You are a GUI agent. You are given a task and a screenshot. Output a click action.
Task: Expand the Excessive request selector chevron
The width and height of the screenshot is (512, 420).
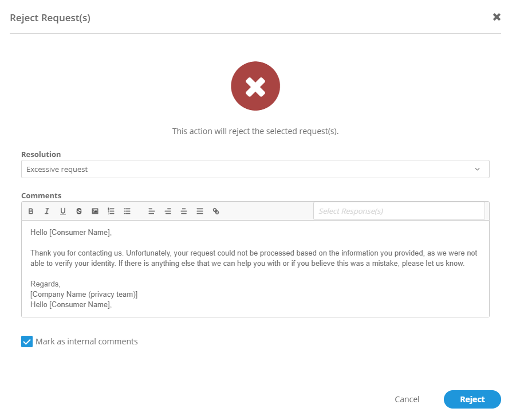(477, 169)
